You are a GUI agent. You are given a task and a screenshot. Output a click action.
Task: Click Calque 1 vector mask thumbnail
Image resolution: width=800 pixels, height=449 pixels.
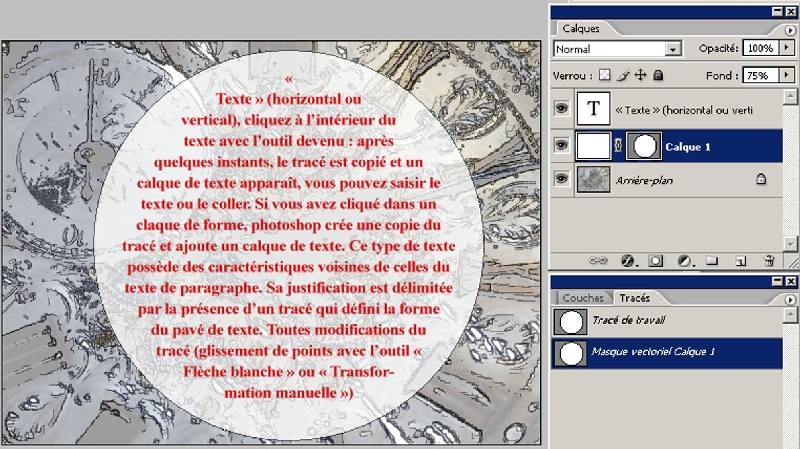click(644, 146)
